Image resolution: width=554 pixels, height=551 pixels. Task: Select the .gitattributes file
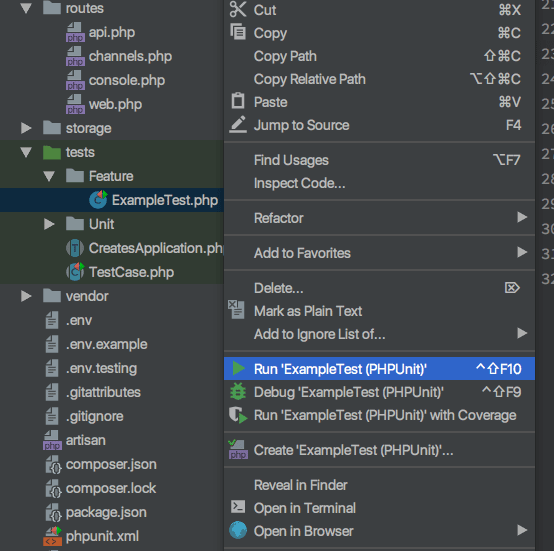click(x=103, y=392)
